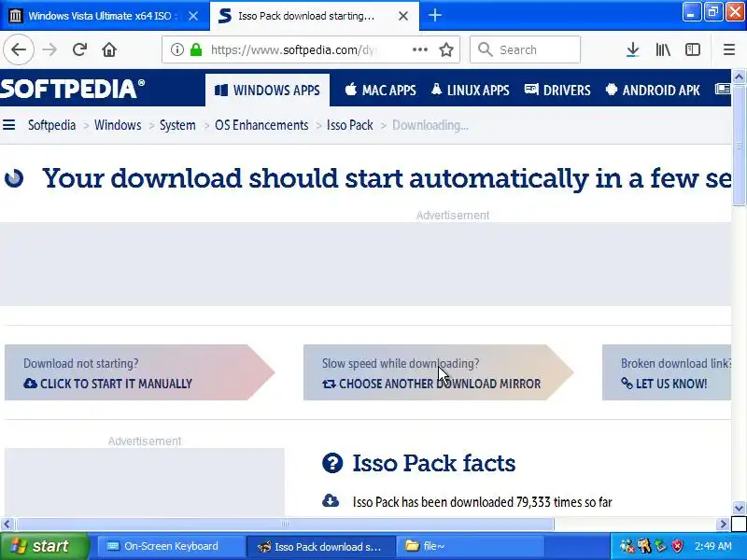The width and height of the screenshot is (747, 560).
Task: Show site information via the info icon
Action: point(176,49)
